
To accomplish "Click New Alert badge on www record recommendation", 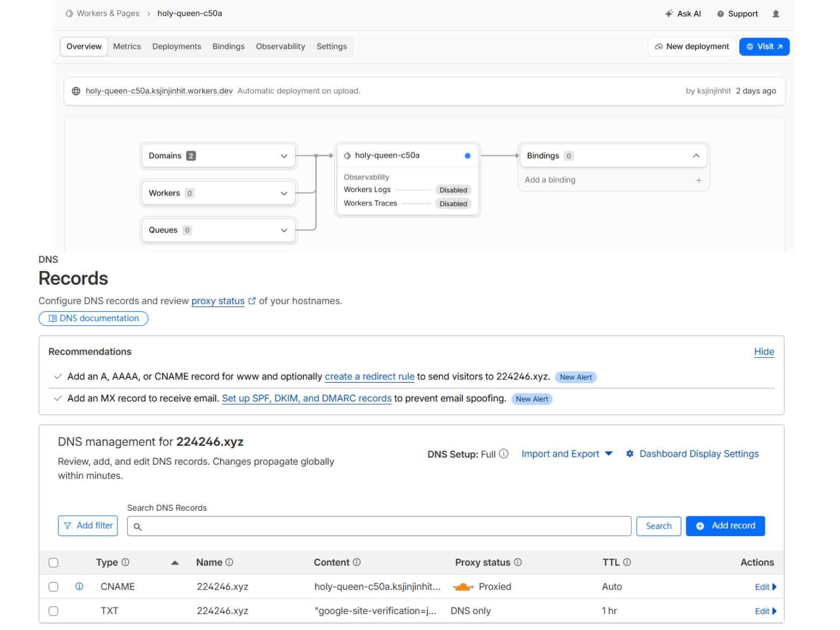I will [576, 377].
